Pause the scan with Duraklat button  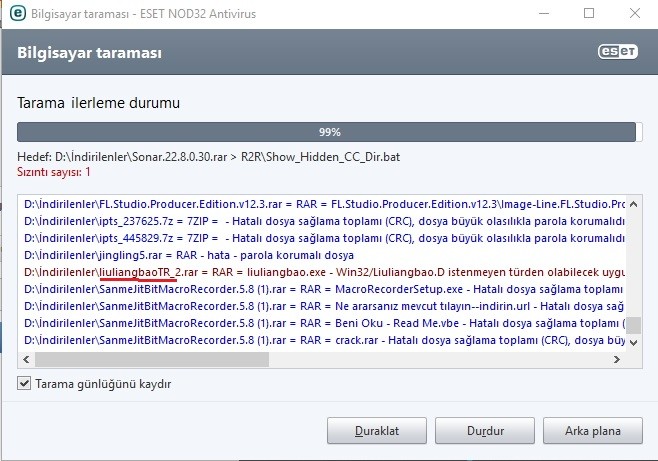377,430
